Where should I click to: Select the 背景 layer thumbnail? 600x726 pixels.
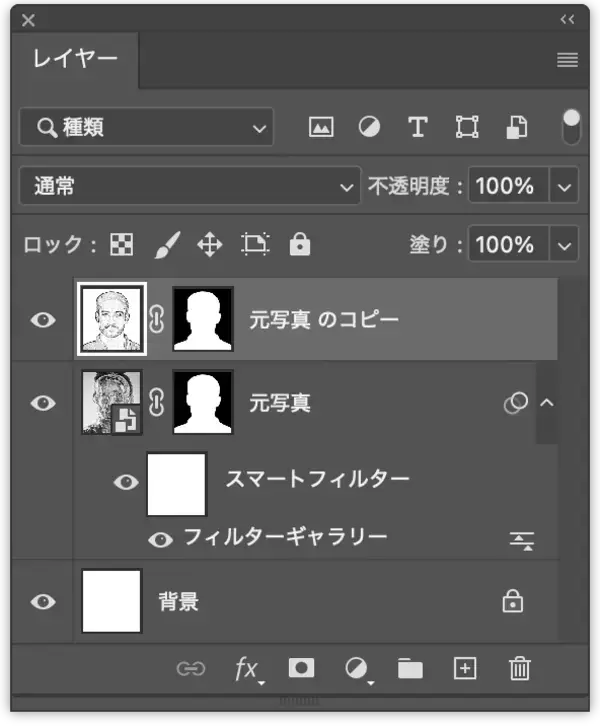pyautogui.click(x=112, y=601)
